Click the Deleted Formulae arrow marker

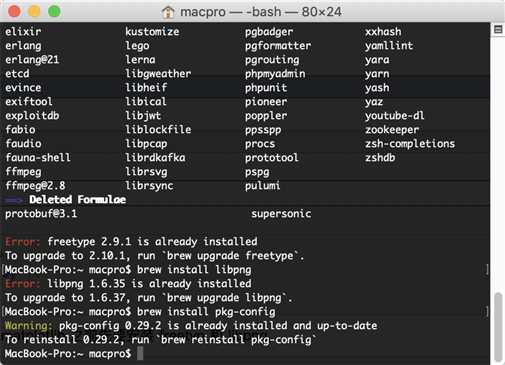pos(14,200)
